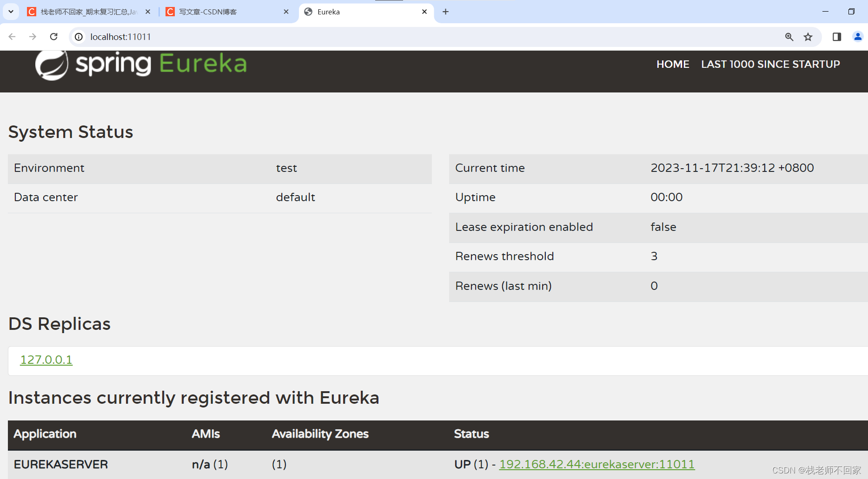Screen dimensions: 868x479
Task: Switch to the first CSDN blog tab
Action: point(88,12)
